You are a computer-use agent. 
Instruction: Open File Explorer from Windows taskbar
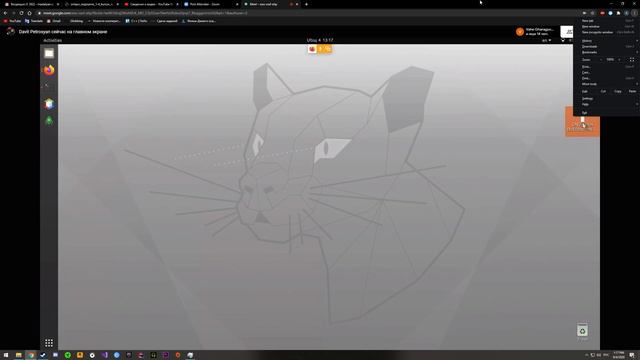pos(18,355)
